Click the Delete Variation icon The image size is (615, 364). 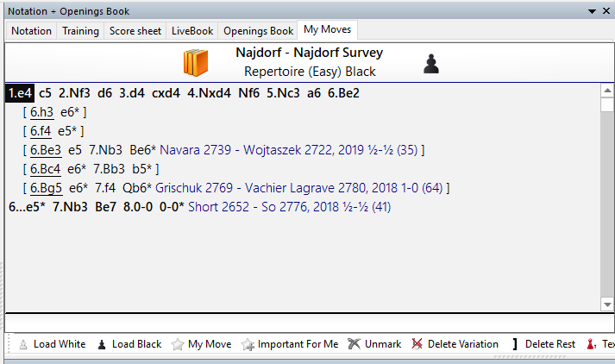coord(417,344)
